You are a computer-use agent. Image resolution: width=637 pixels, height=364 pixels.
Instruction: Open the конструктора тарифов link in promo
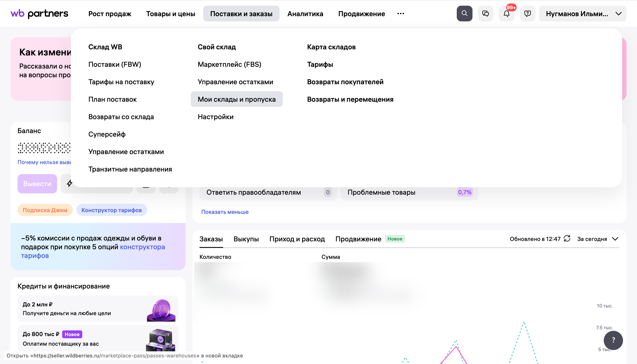[142, 247]
